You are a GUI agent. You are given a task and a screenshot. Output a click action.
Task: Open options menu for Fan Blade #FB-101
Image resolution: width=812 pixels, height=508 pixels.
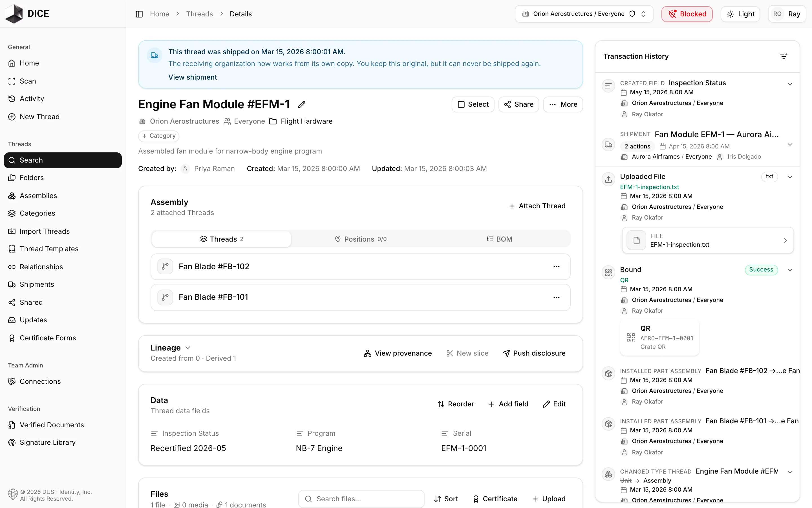(556, 297)
